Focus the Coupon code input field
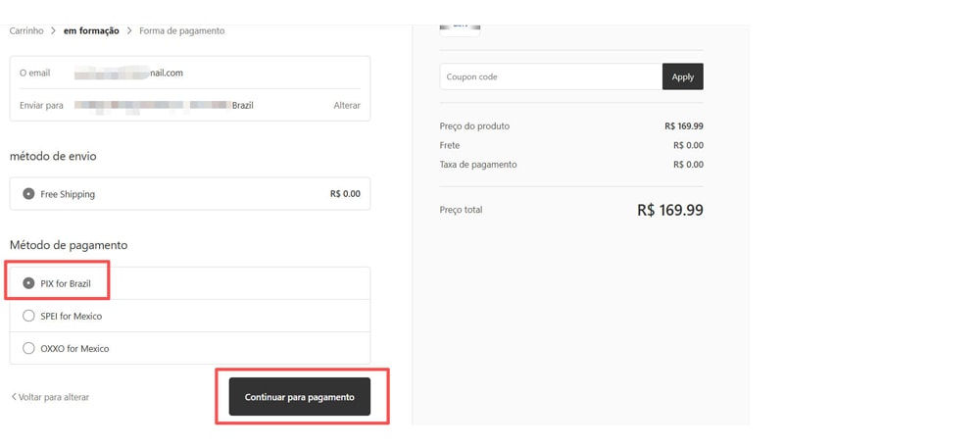Screen dimensions: 980x447 tap(551, 76)
